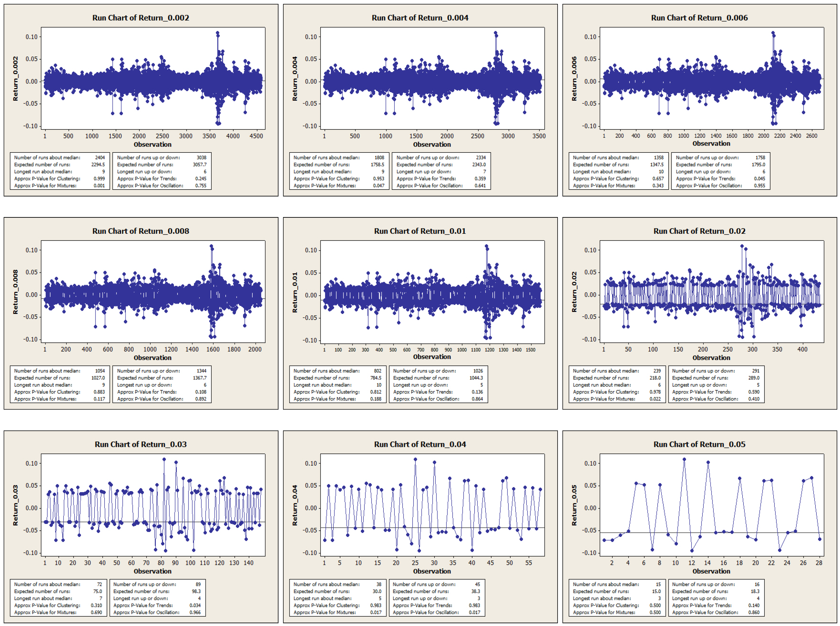
Task: Click the Observation axis label under the Return_0.01 chart
Action: tap(432, 357)
